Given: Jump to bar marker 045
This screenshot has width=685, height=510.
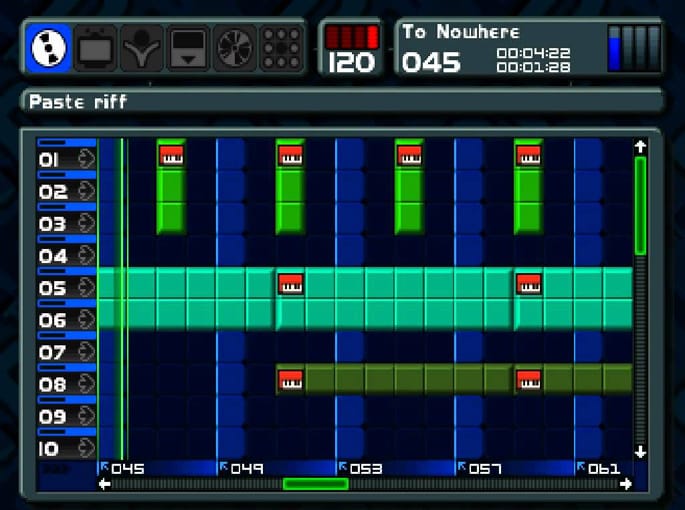Looking at the screenshot, I should tap(123, 468).
